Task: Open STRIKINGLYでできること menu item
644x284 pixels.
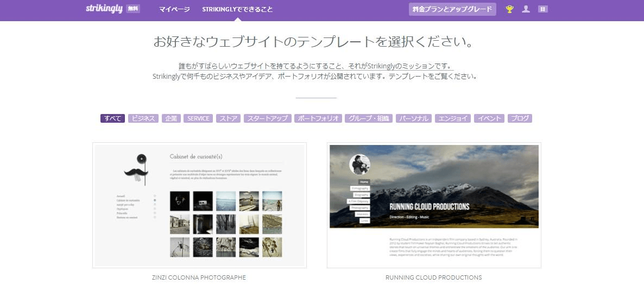Action: [x=237, y=9]
